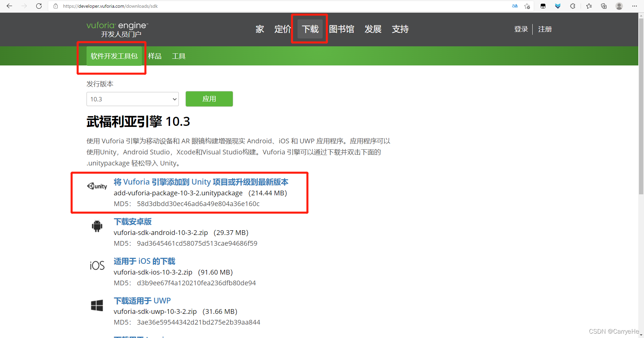The width and height of the screenshot is (644, 338).
Task: Reload the page with the refresh icon
Action: [39, 6]
